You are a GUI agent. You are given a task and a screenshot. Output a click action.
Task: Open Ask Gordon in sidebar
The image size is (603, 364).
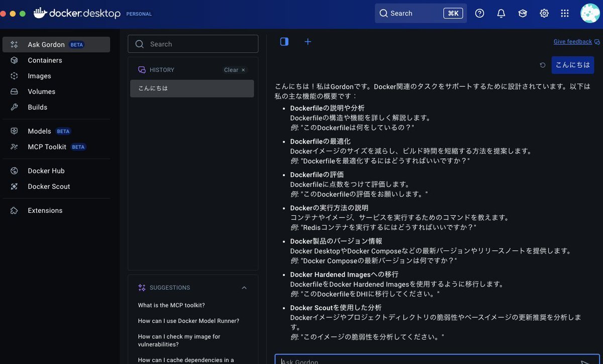pos(56,45)
